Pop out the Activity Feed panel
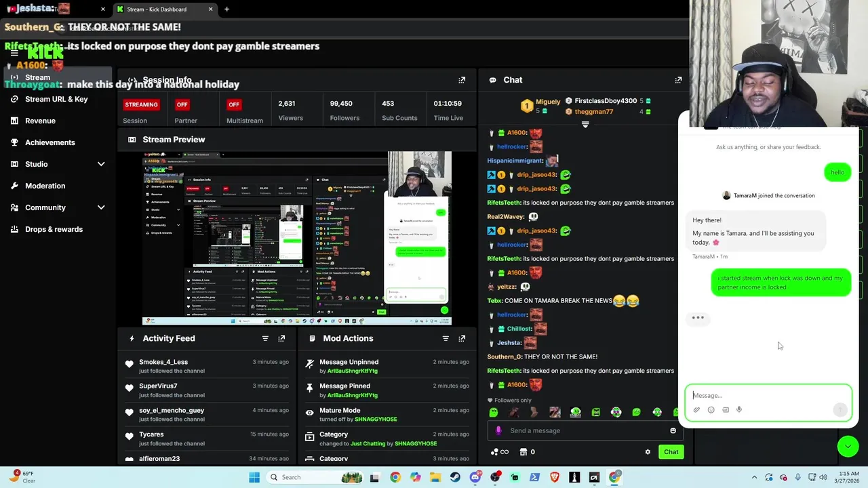Image resolution: width=868 pixels, height=488 pixels. 281,338
